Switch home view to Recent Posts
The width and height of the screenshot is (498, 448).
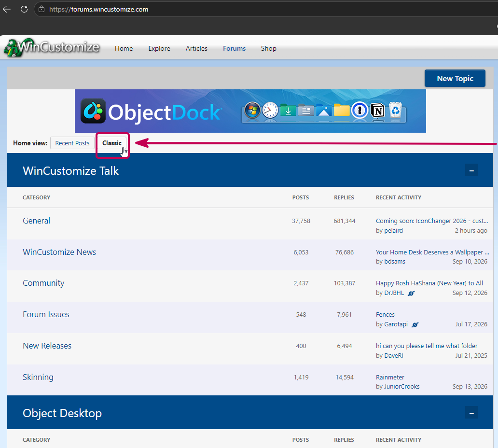72,143
